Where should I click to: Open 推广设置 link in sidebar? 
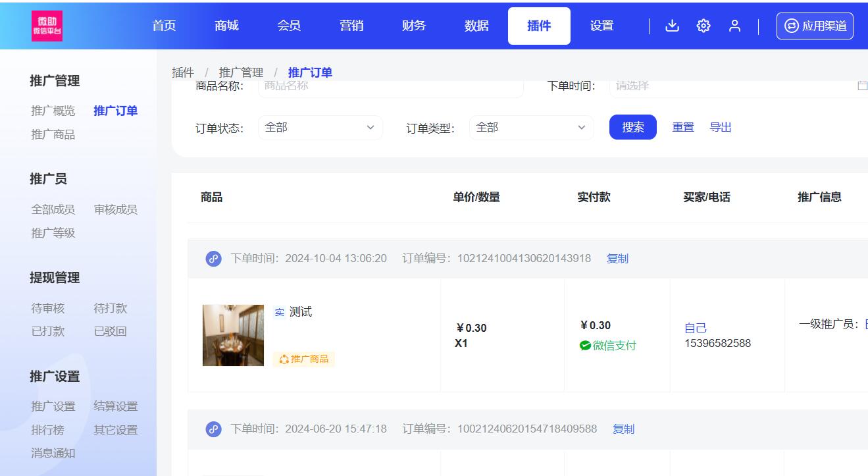coord(53,406)
